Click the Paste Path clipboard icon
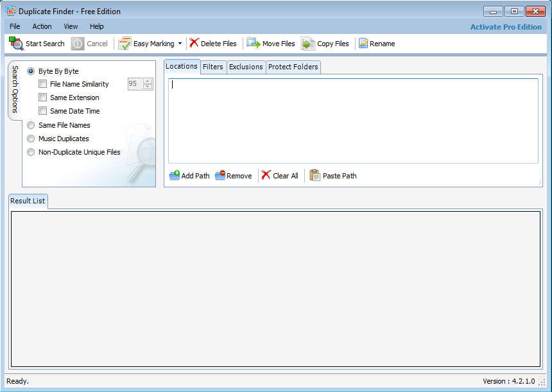This screenshot has width=552, height=392. [x=315, y=175]
